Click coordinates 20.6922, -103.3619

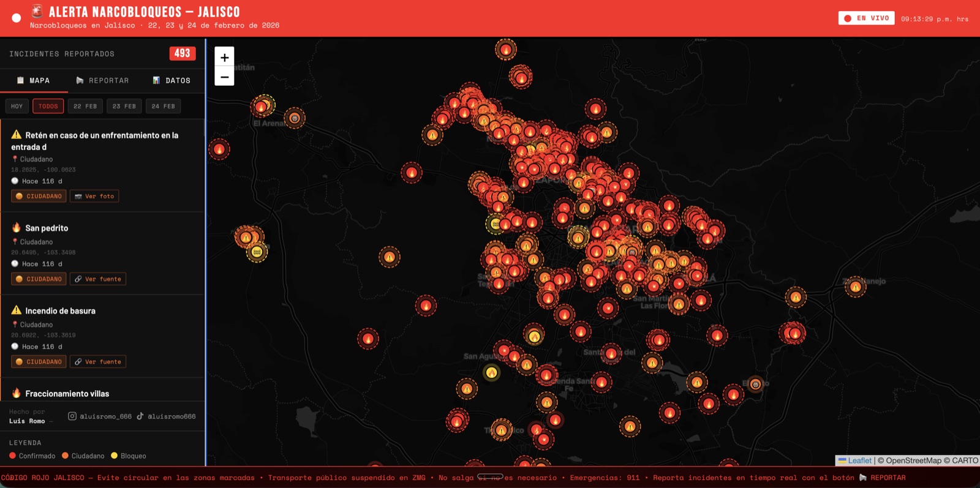[x=43, y=335]
